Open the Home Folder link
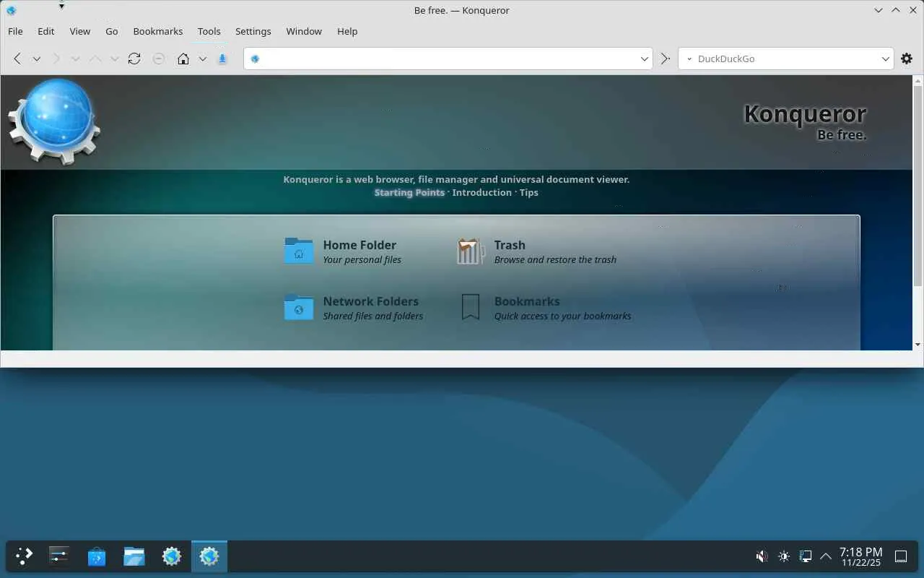Image resolution: width=924 pixels, height=578 pixels. click(x=359, y=245)
